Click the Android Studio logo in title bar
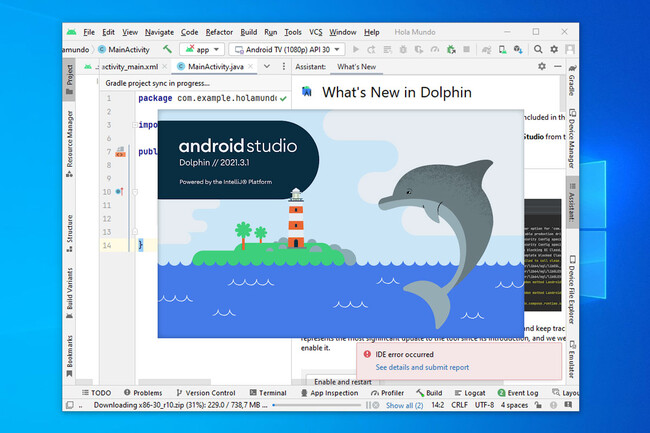 pyautogui.click(x=71, y=32)
